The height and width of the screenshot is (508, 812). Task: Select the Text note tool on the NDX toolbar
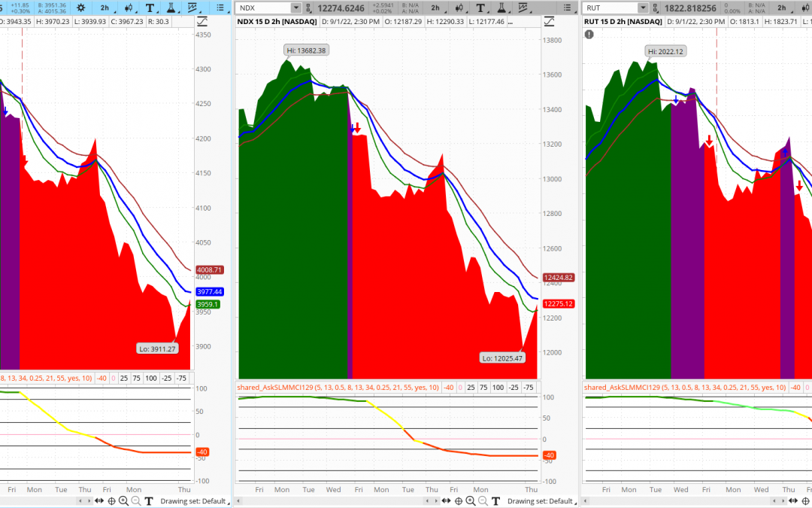[x=481, y=8]
